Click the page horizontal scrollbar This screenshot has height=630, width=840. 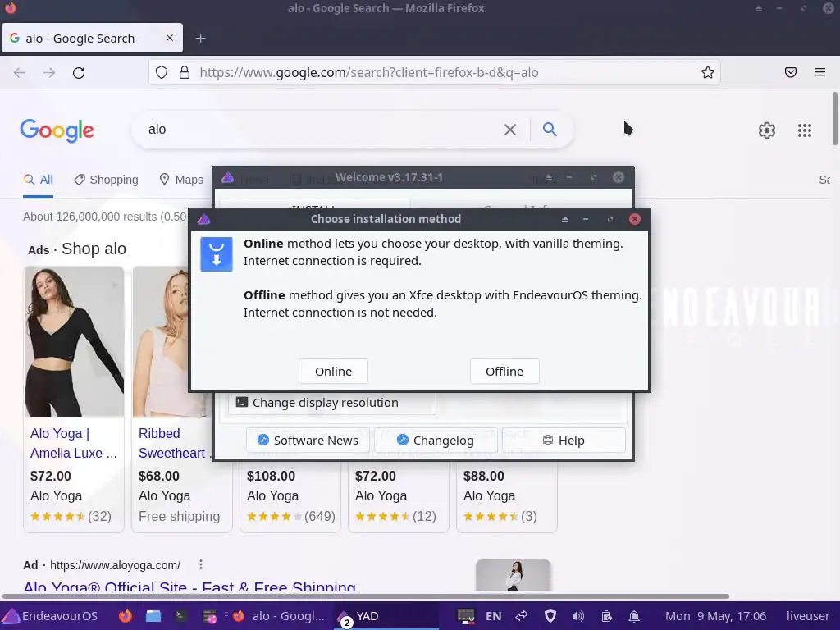coord(366,596)
